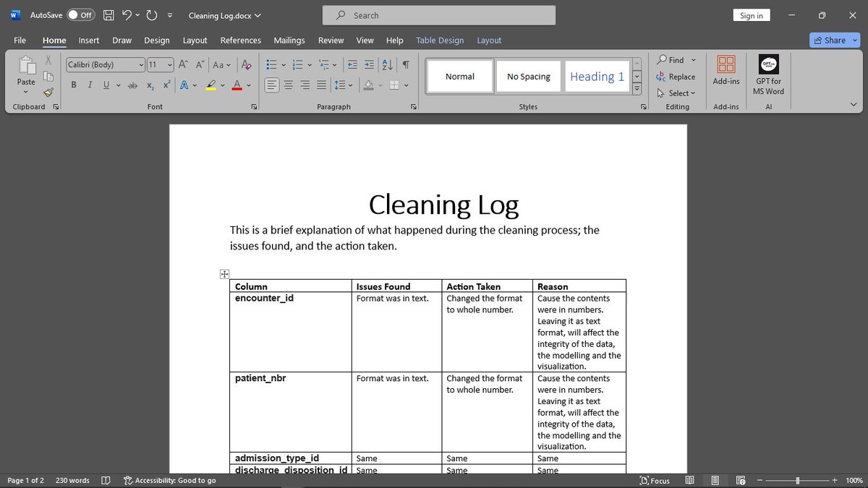Click the Paste clipboard icon
The width and height of the screenshot is (868, 488).
click(26, 66)
